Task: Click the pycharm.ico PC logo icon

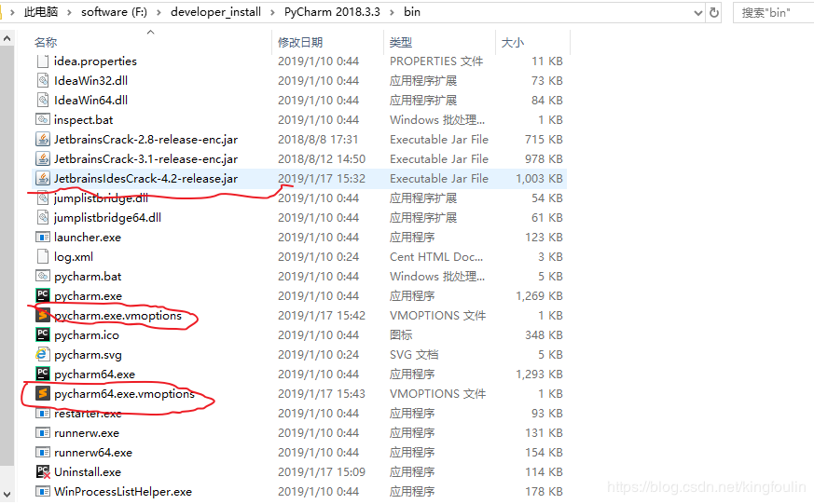Action: click(43, 335)
